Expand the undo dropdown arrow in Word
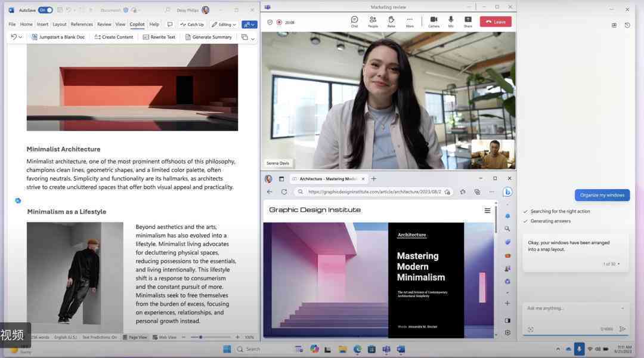This screenshot has height=358, width=644. [x=20, y=37]
